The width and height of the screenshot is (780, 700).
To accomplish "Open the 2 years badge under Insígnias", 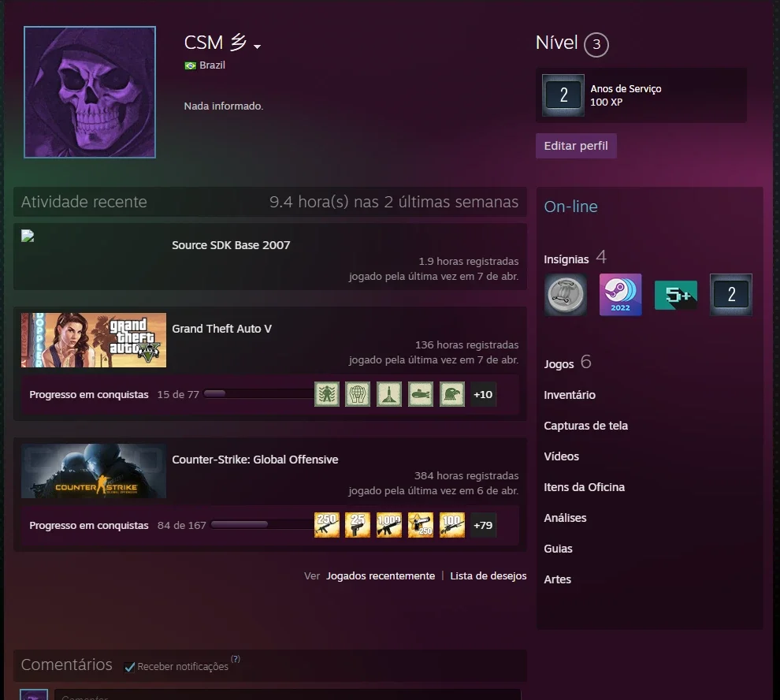I will coord(730,294).
